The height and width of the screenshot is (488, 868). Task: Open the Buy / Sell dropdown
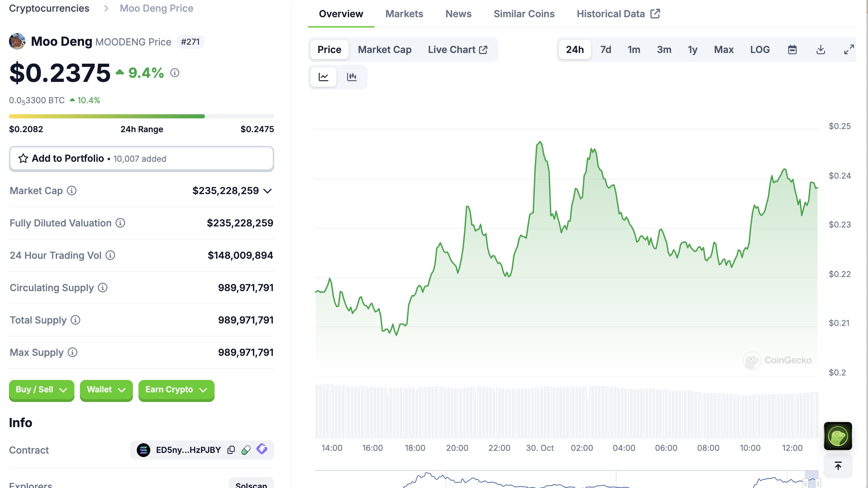[41, 390]
